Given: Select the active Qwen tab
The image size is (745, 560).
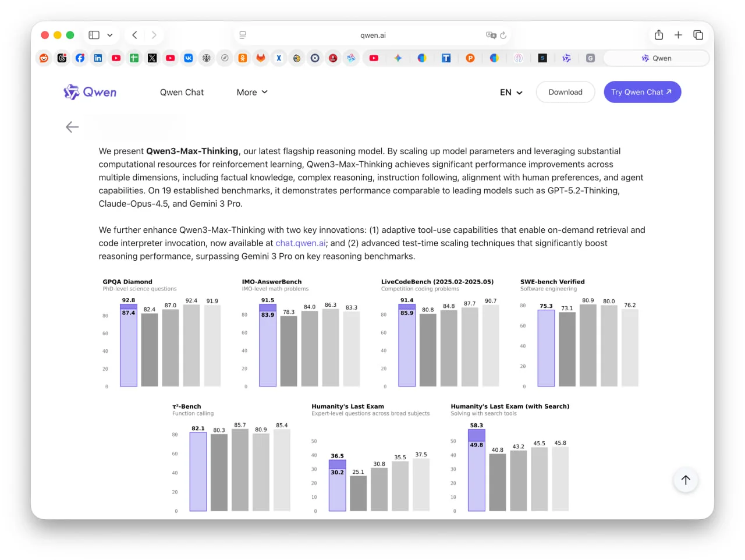Looking at the screenshot, I should 657,58.
